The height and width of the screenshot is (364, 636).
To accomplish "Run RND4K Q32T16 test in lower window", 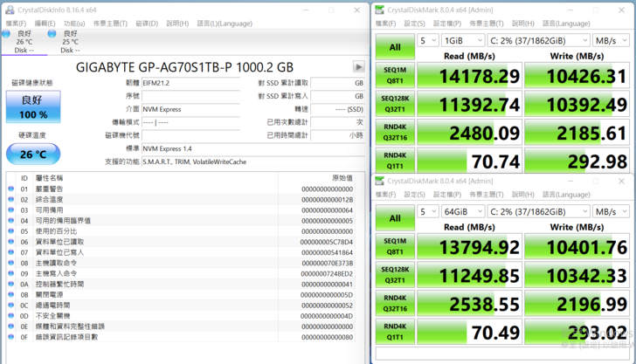I will 395,303.
